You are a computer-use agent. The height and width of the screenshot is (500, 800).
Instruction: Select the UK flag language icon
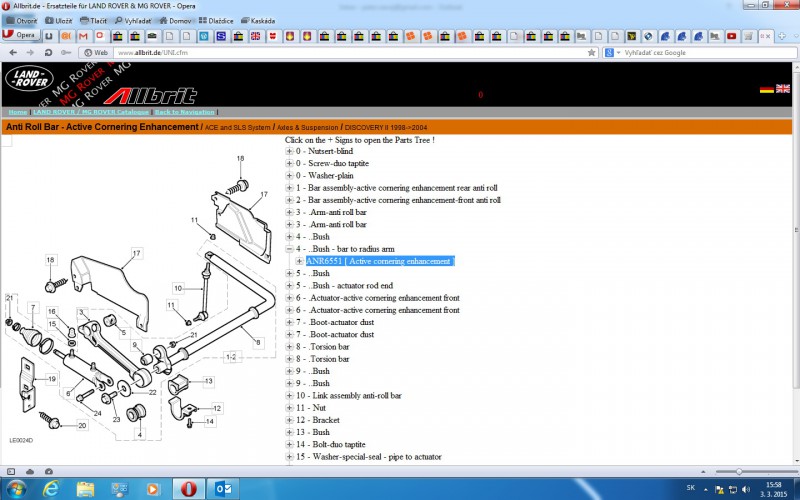pos(785,89)
